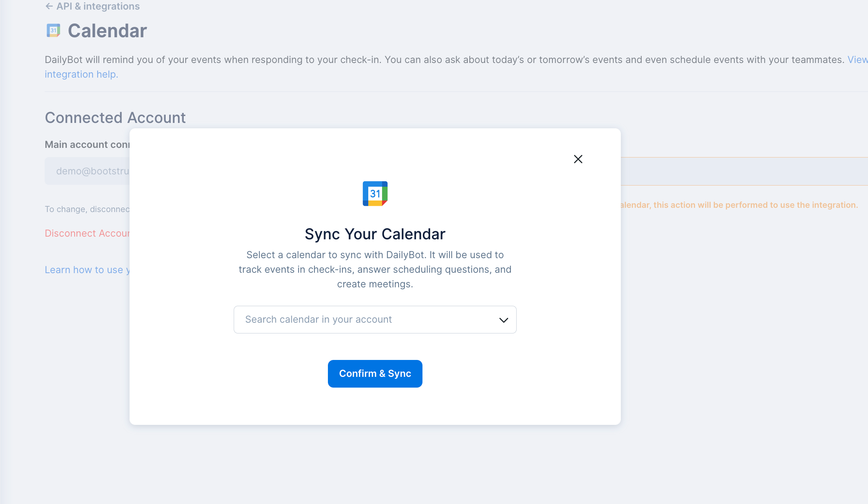
Task: Click the "To change, disconnec" helper text
Action: click(x=87, y=209)
